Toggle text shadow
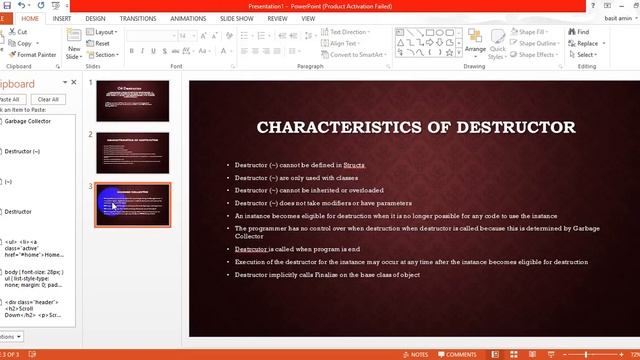 point(164,51)
